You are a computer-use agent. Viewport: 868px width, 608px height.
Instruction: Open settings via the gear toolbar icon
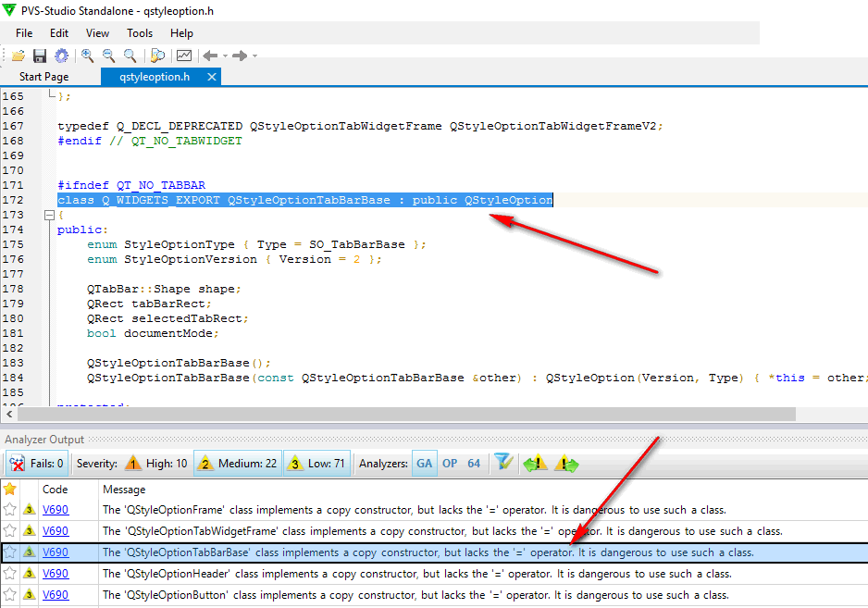tap(61, 56)
